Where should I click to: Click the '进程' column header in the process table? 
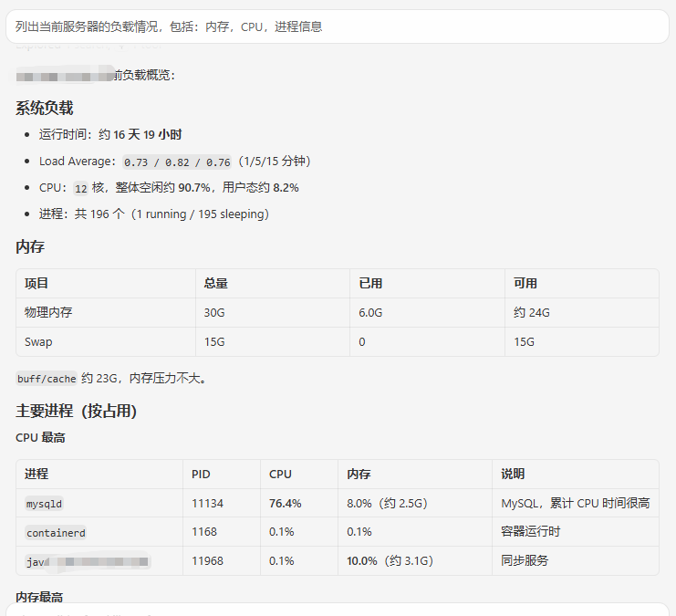(36, 474)
